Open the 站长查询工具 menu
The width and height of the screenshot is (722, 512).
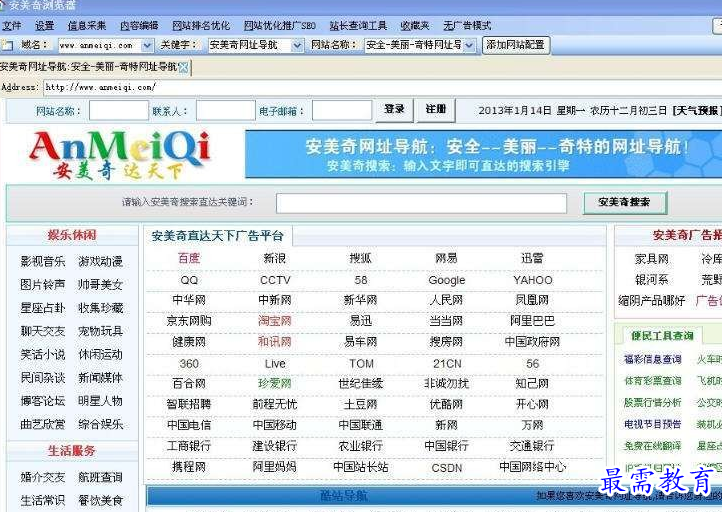pyautogui.click(x=358, y=26)
